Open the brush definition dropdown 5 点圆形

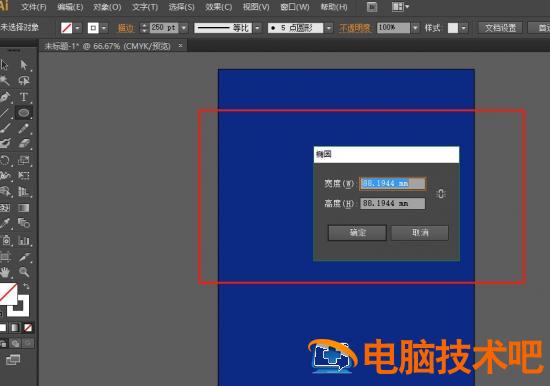(x=329, y=28)
